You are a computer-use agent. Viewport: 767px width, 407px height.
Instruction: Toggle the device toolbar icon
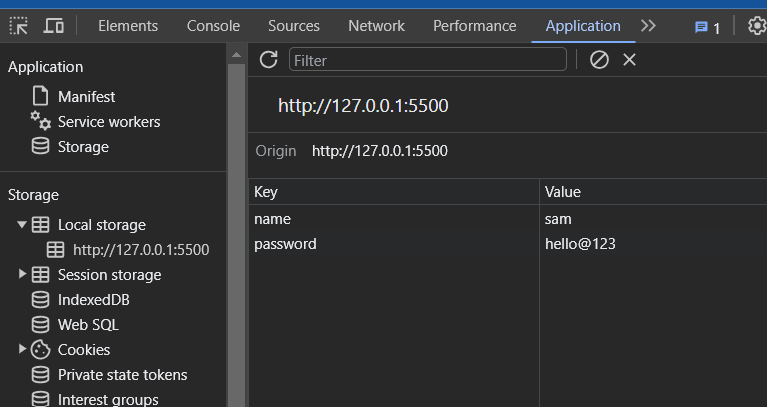54,26
